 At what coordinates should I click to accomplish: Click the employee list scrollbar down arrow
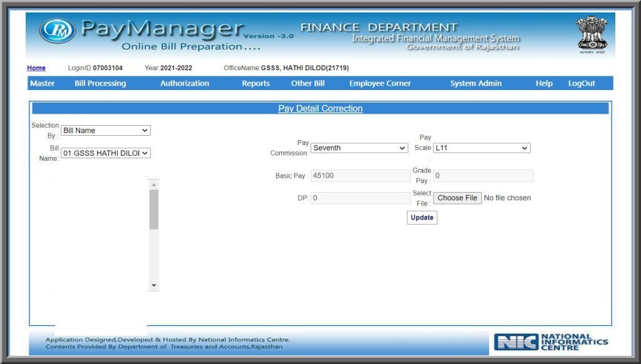[154, 285]
